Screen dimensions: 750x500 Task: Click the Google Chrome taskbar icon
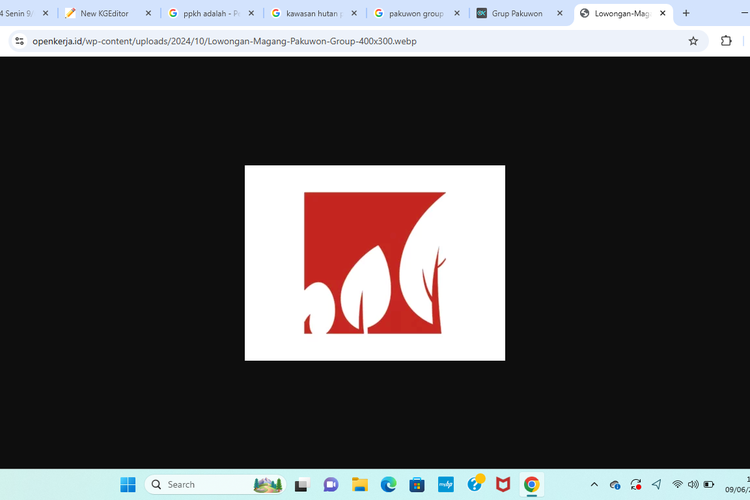(x=531, y=485)
